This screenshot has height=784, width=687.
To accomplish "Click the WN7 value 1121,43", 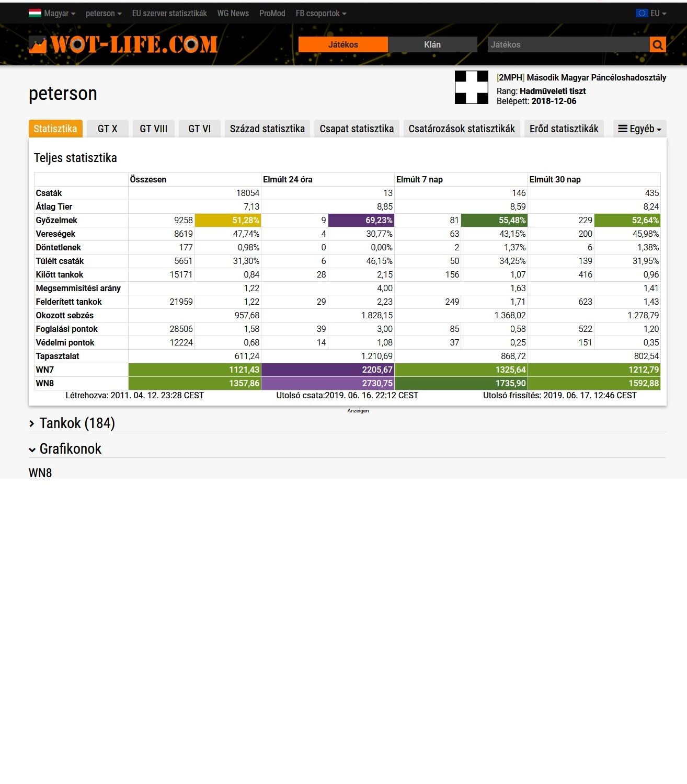I will [244, 370].
